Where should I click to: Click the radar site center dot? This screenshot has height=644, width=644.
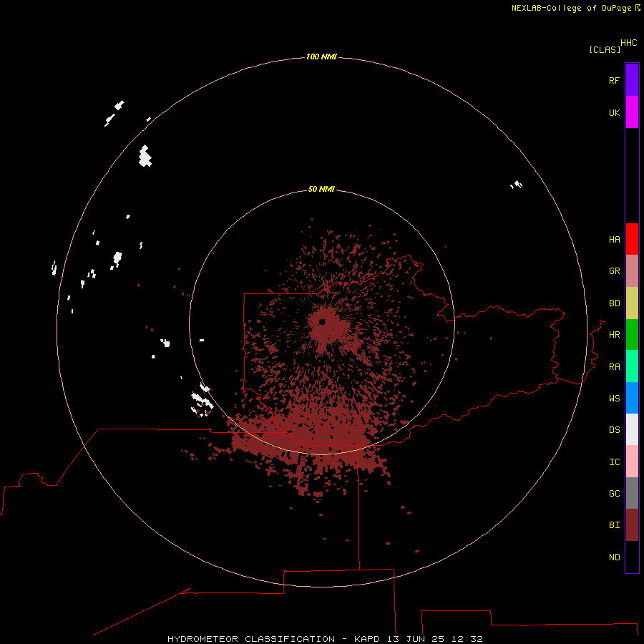tap(323, 321)
